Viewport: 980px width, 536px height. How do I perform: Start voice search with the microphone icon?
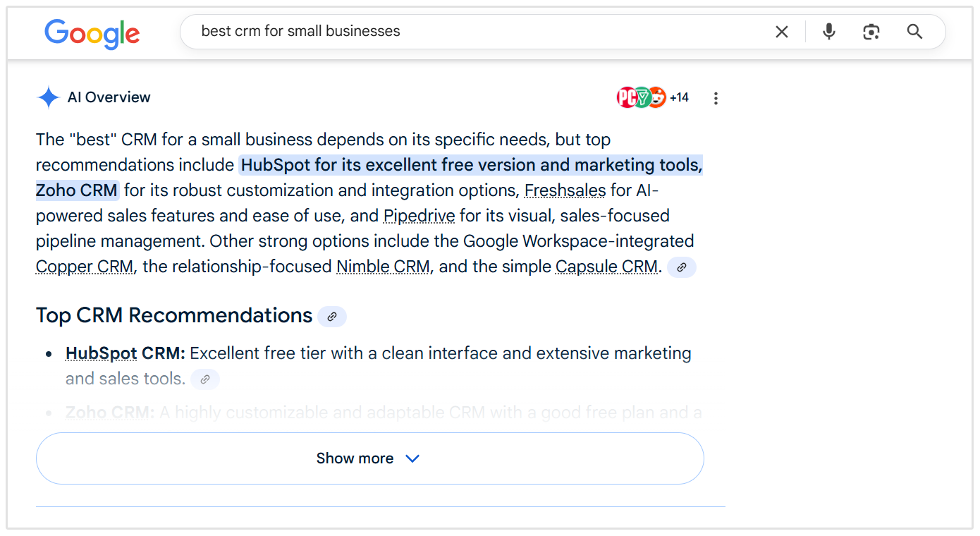(x=829, y=32)
